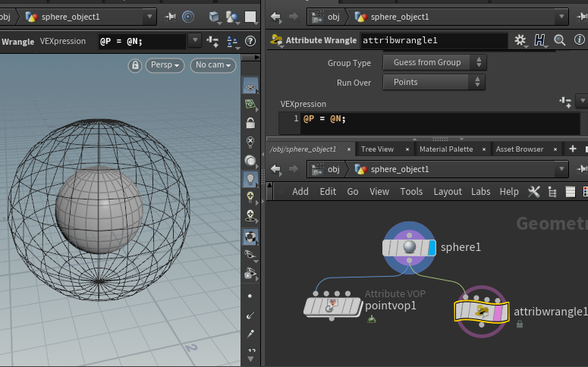Open the network editor Help menu

coord(509,192)
